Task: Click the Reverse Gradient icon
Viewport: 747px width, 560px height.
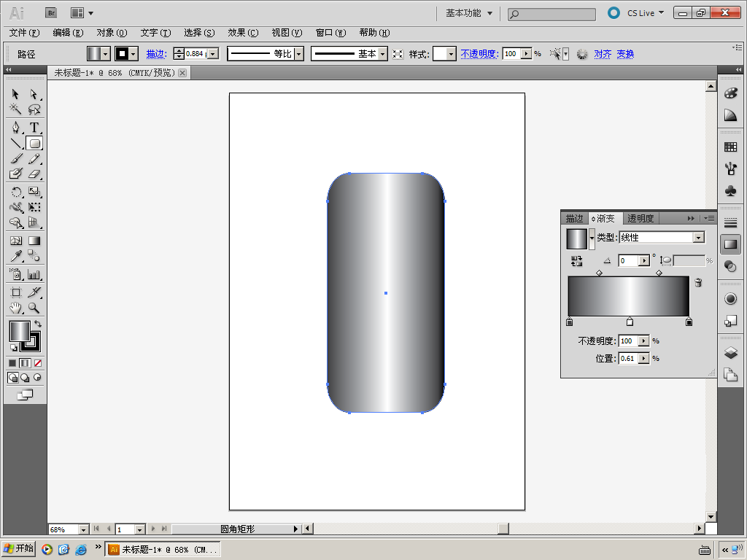Action: click(x=576, y=260)
